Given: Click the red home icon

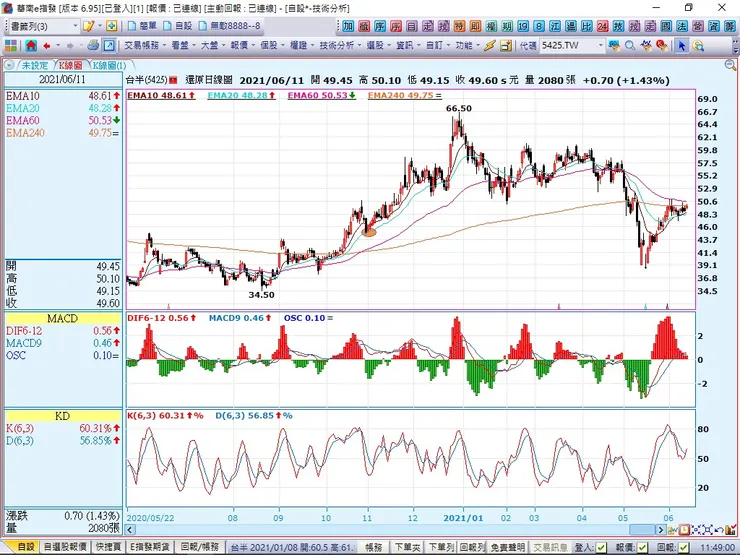Looking at the screenshot, I should pos(31,46).
